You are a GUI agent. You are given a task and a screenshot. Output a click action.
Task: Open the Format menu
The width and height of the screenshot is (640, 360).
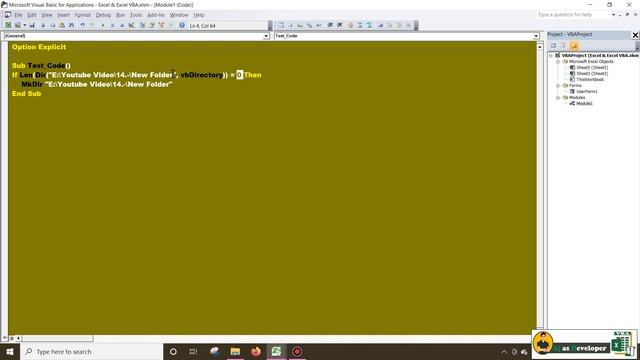[x=82, y=15]
